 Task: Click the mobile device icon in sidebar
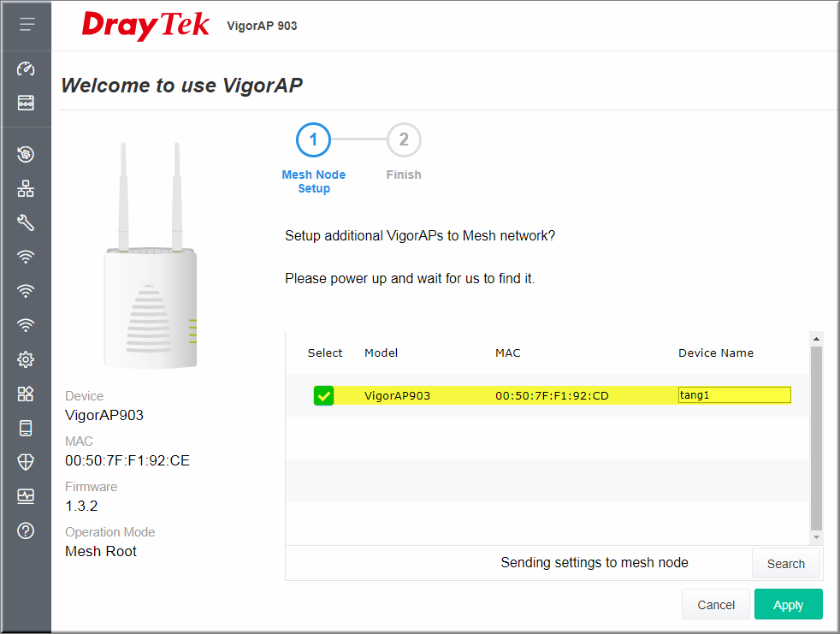pos(26,428)
